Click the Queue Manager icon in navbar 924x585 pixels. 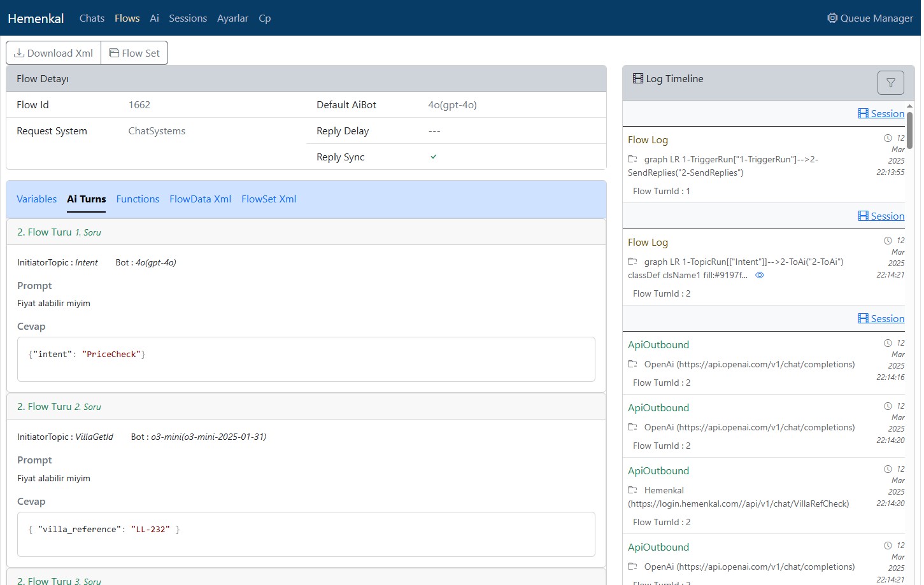click(x=832, y=18)
